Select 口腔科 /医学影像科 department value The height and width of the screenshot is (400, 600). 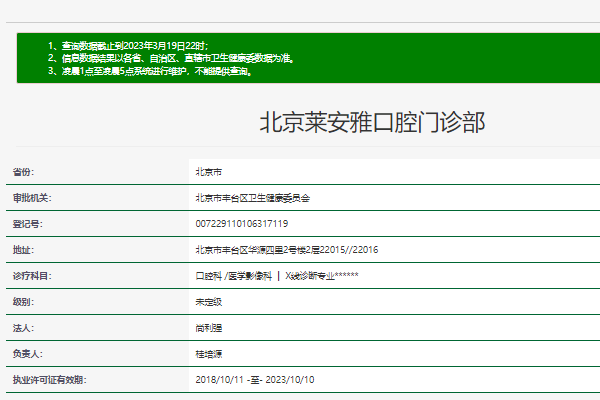pyautogui.click(x=277, y=276)
